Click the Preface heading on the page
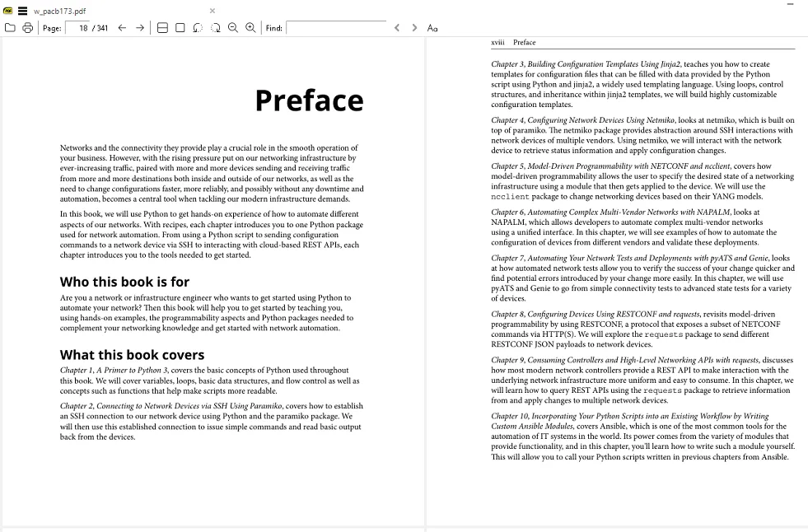This screenshot has width=808, height=532. tap(309, 100)
